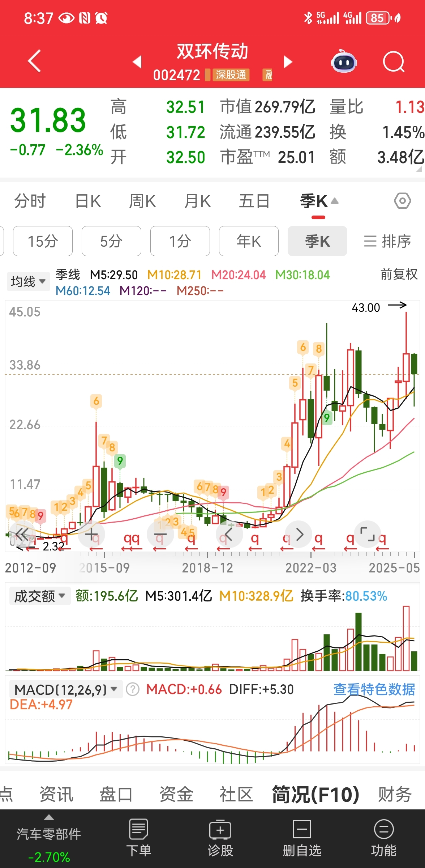Tap the tallest volume bar
This screenshot has height=868, width=425.
[406, 638]
